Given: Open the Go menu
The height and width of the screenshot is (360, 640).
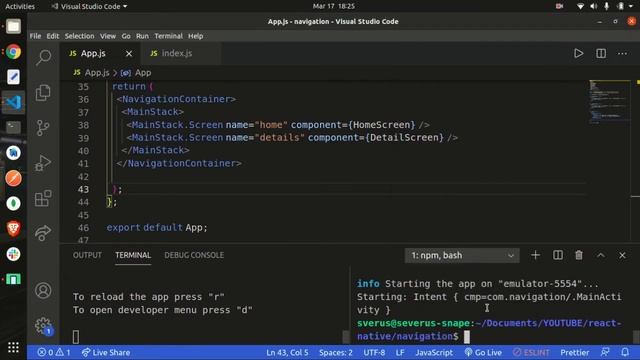Looking at the screenshot, I should tap(126, 36).
